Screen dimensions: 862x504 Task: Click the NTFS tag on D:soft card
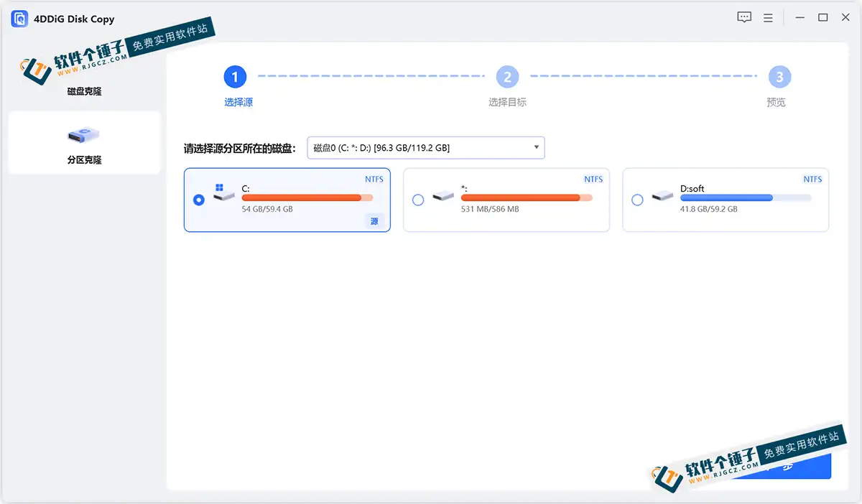812,179
